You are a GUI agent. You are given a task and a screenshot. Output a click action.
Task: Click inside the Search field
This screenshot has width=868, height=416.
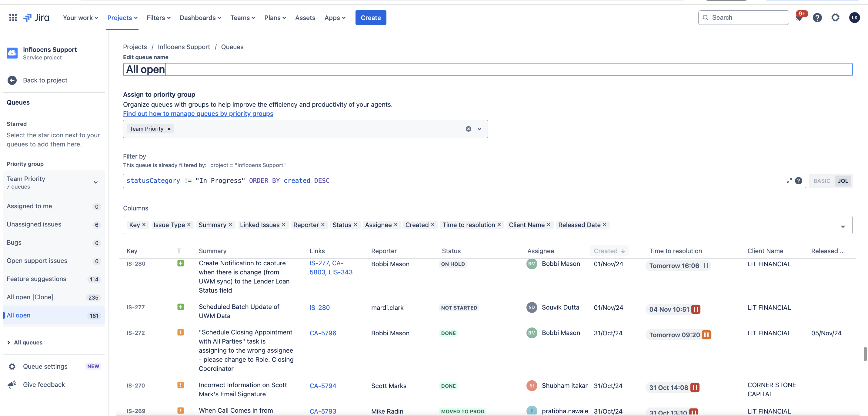pyautogui.click(x=743, y=17)
